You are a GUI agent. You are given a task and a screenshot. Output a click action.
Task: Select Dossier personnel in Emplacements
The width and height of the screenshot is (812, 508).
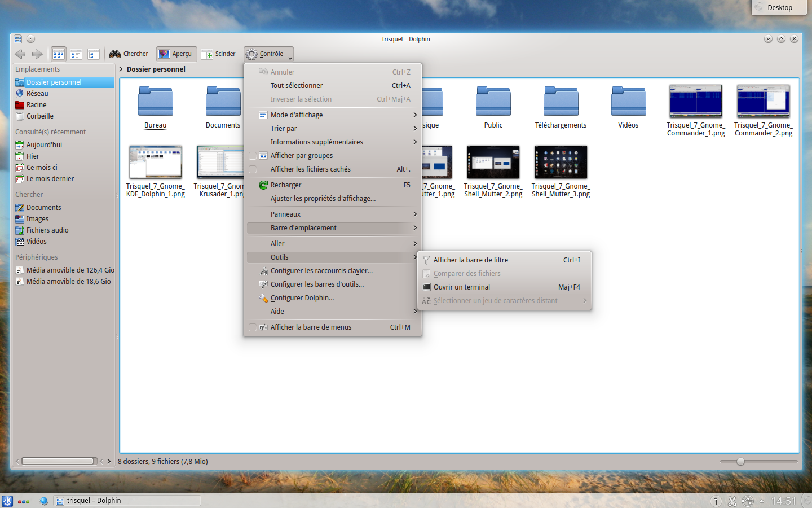pyautogui.click(x=64, y=82)
